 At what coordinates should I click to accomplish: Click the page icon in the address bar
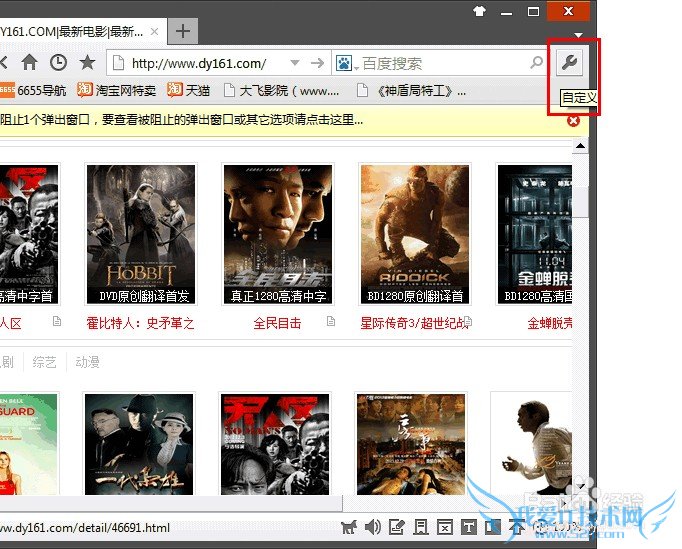[x=118, y=63]
